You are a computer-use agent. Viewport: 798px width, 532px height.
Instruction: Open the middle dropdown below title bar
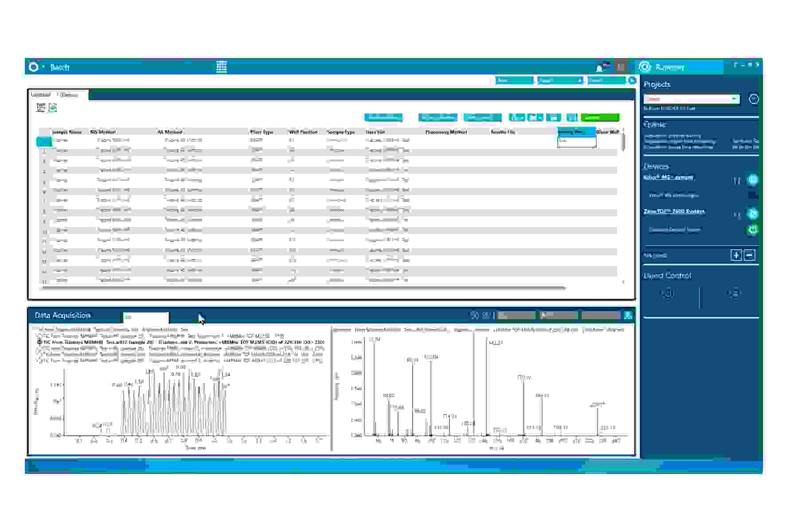coord(560,80)
